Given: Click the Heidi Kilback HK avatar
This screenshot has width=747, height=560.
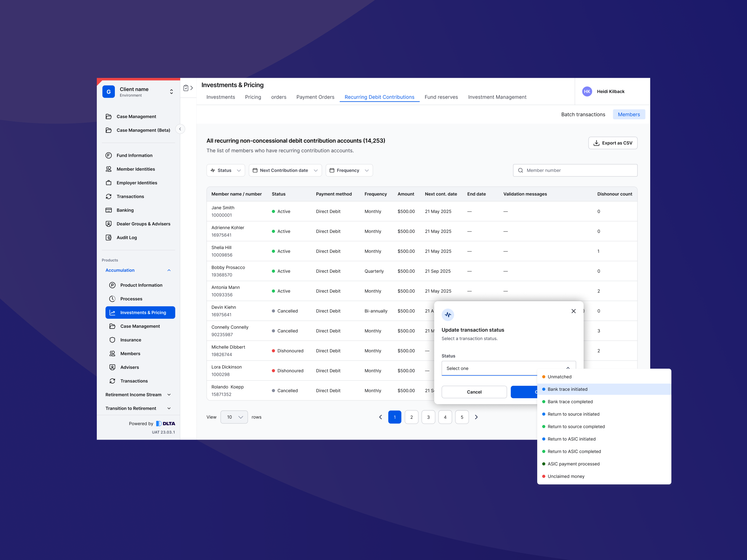Looking at the screenshot, I should click(587, 91).
